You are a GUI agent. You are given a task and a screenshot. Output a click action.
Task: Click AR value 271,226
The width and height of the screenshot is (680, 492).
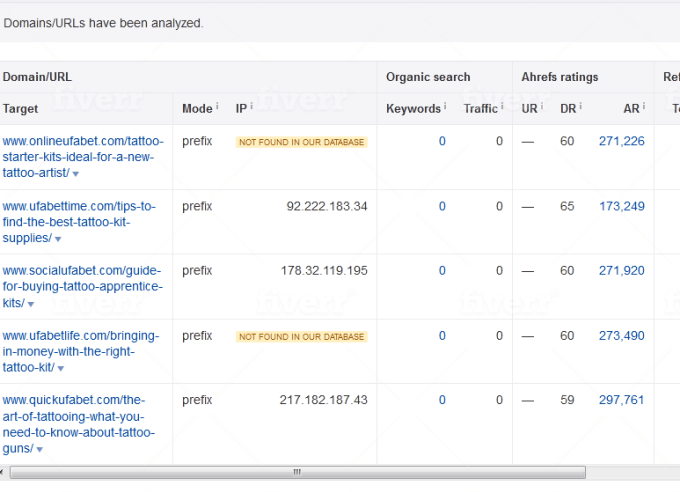coord(621,142)
